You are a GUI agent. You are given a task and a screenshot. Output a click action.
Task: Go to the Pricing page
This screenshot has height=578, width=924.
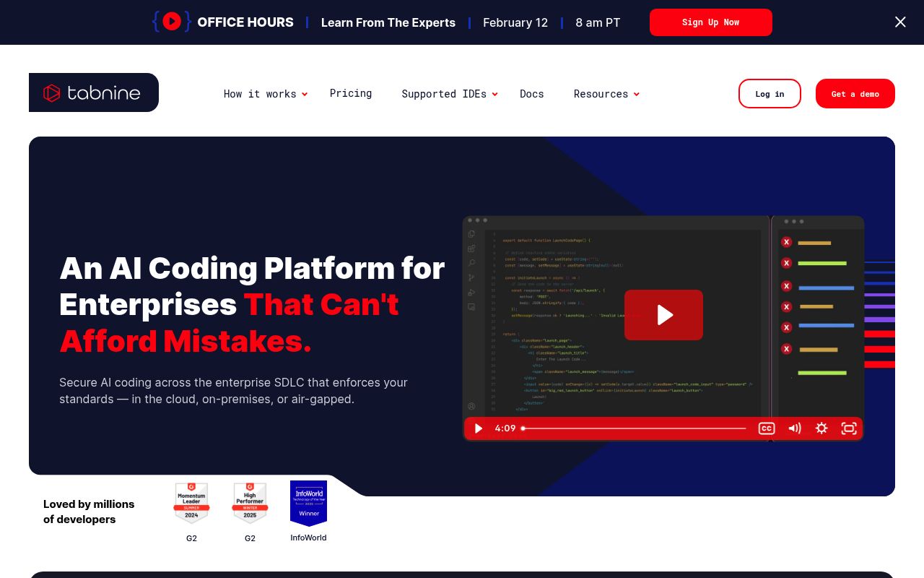click(x=351, y=93)
